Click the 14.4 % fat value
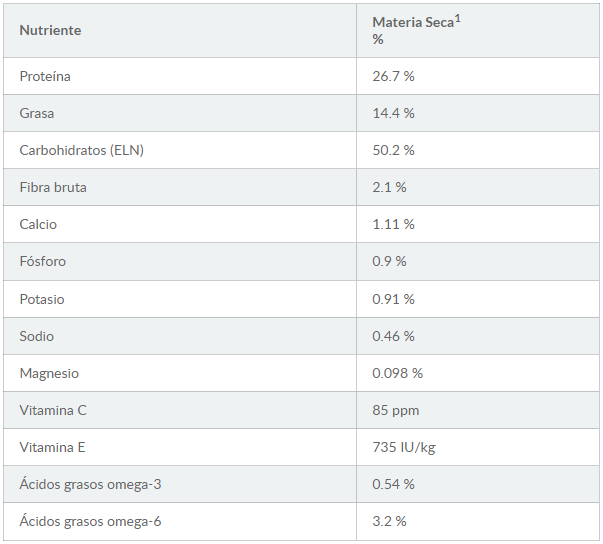The width and height of the screenshot is (603, 544). point(393,113)
